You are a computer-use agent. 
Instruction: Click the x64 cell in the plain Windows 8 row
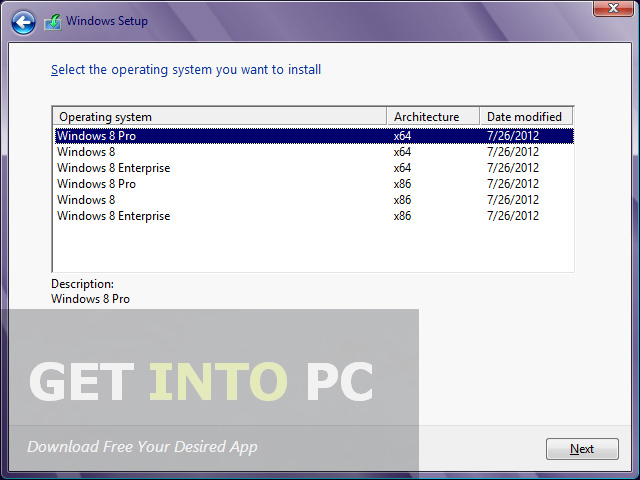(x=402, y=152)
